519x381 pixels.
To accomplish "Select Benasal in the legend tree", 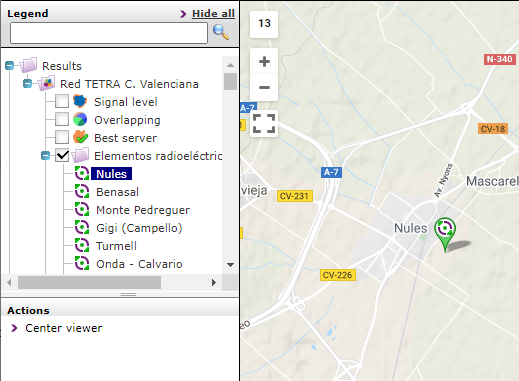I will [117, 192].
